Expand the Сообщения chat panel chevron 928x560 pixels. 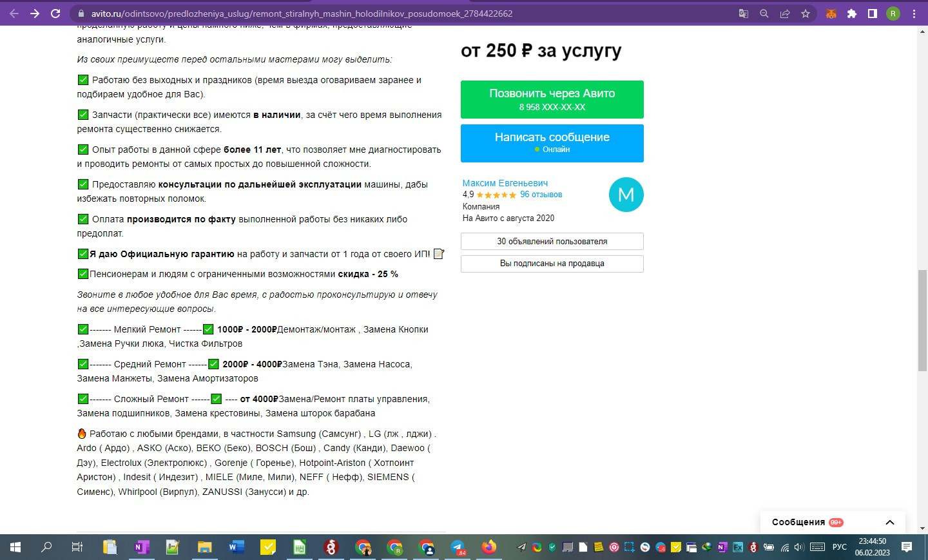click(x=890, y=523)
